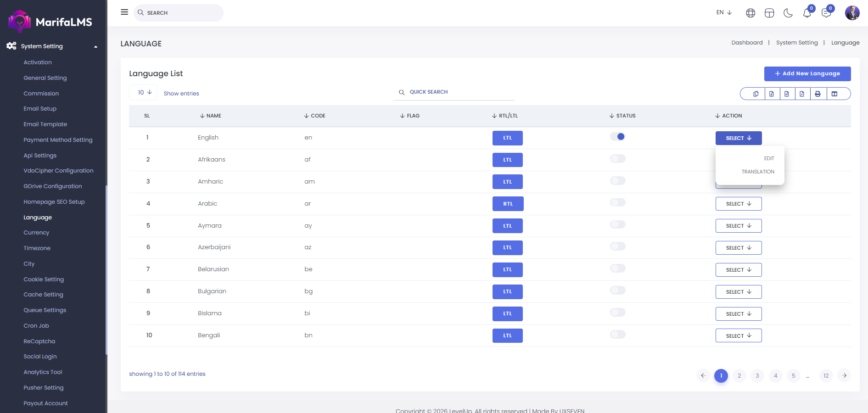This screenshot has height=413, width=868.
Task: Turn on the Bulgarian status switch
Action: [617, 290]
